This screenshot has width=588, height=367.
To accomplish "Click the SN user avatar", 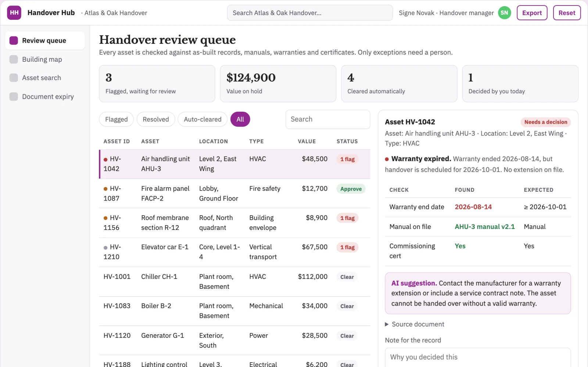I will point(505,13).
